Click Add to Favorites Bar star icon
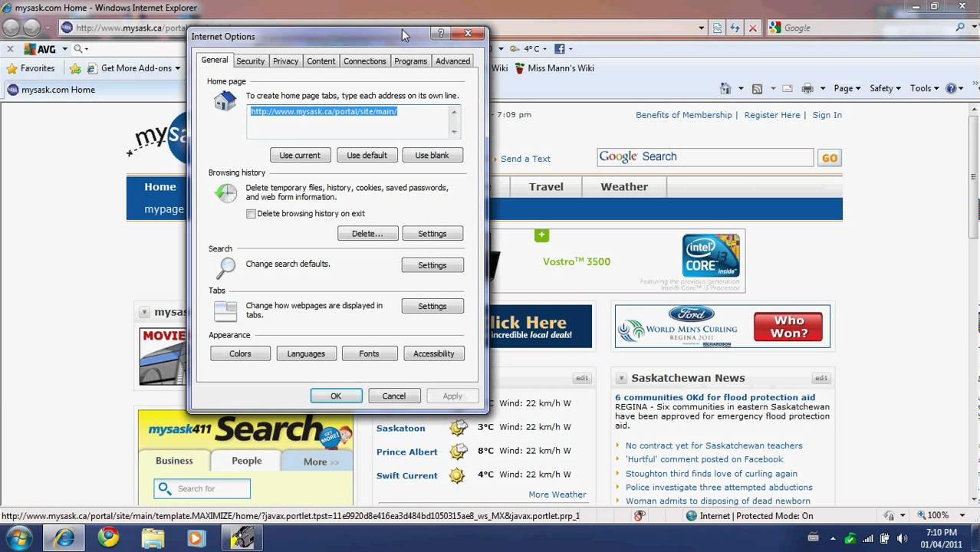The image size is (980, 552). (75, 68)
